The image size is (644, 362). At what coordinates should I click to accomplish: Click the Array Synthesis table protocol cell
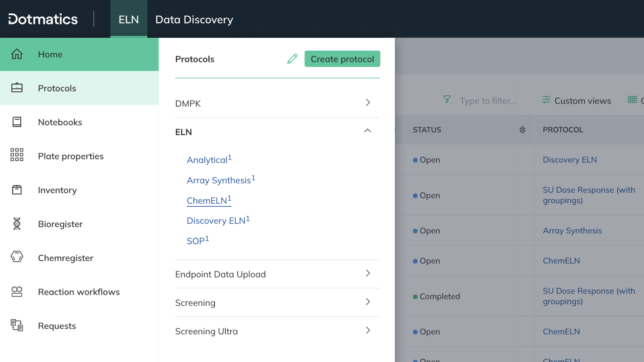[x=572, y=230]
